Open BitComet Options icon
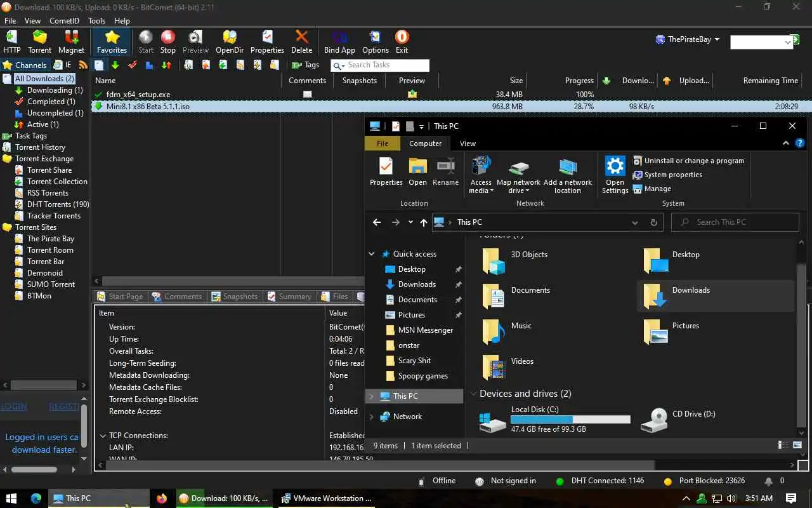The width and height of the screenshot is (812, 508). tap(376, 42)
